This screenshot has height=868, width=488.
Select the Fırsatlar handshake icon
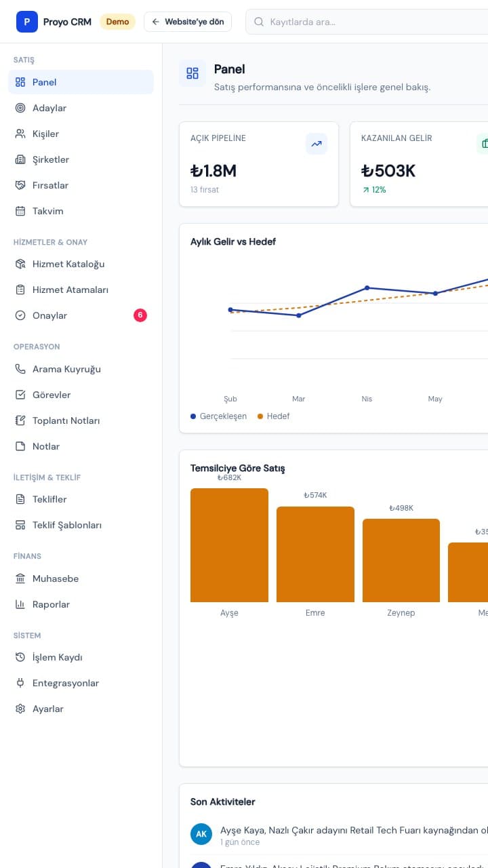tap(20, 185)
